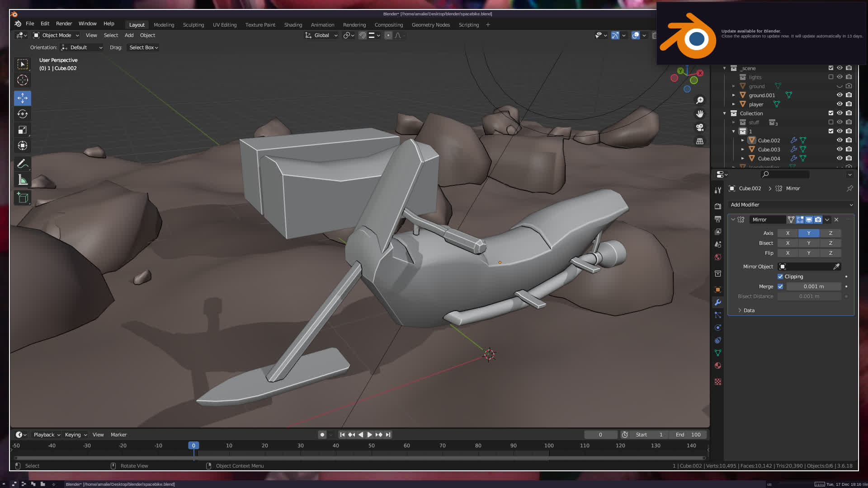Expand the Data section in Mirror modifier
This screenshot has width=868, height=488.
749,310
